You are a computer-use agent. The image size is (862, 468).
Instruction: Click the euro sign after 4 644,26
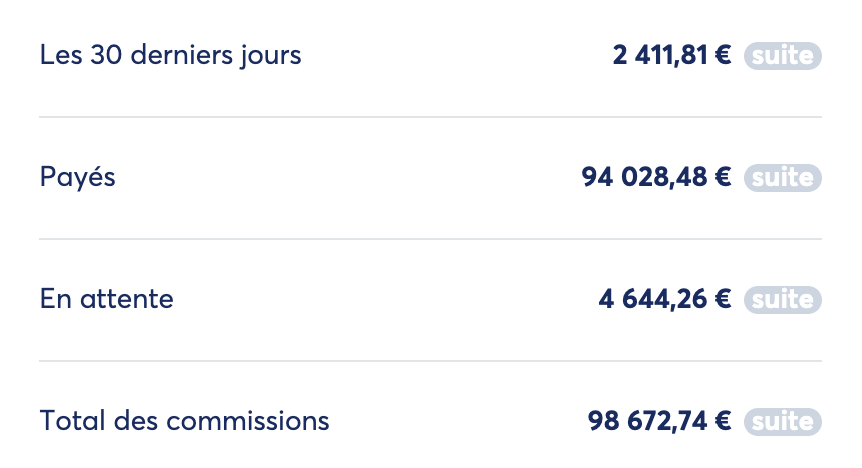click(x=724, y=299)
